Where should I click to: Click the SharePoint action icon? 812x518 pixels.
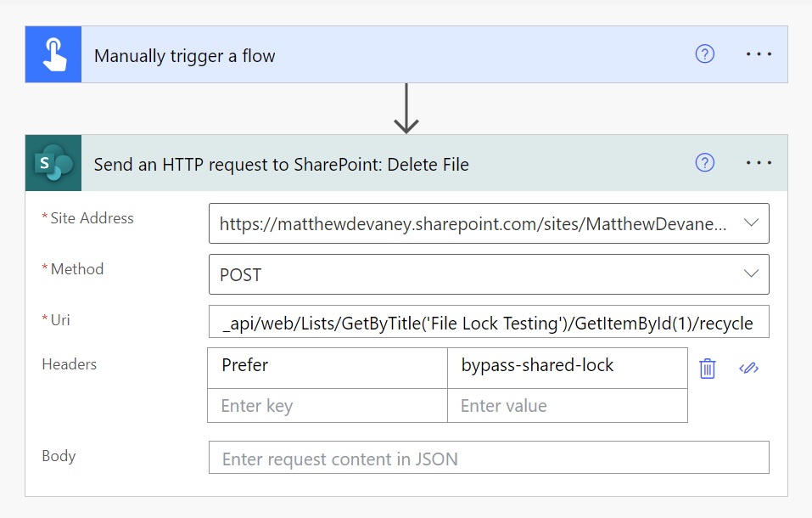(x=53, y=163)
